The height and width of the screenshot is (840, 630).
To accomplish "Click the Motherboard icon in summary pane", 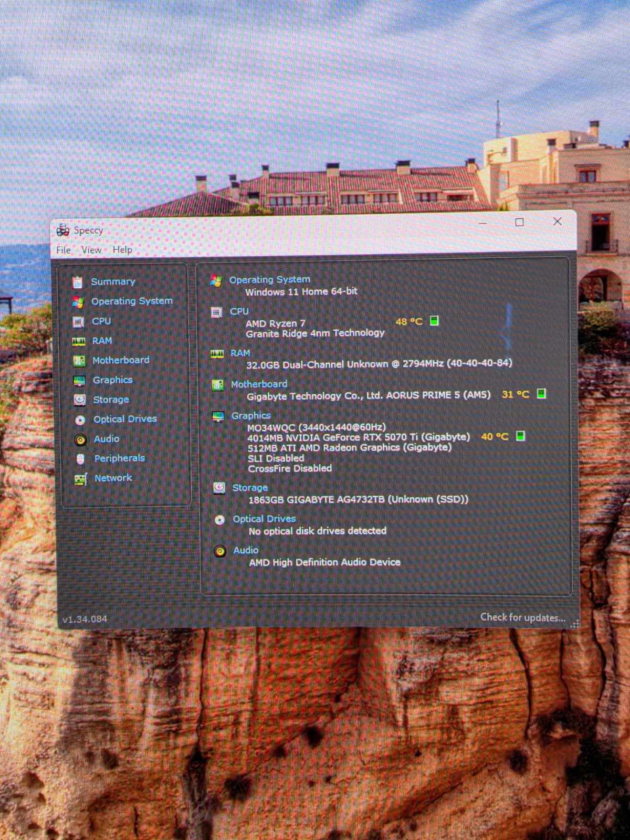I will [x=217, y=385].
